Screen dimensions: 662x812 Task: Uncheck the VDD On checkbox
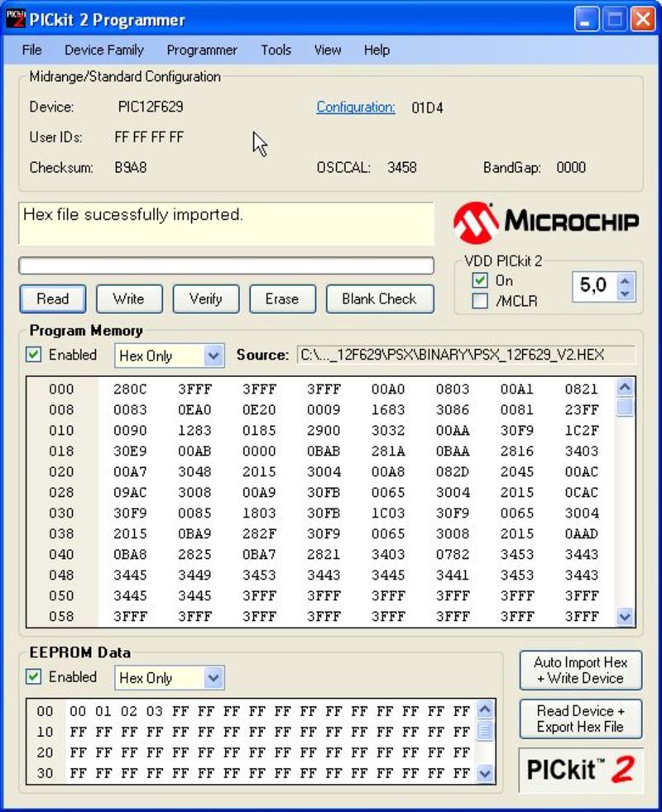click(x=480, y=281)
